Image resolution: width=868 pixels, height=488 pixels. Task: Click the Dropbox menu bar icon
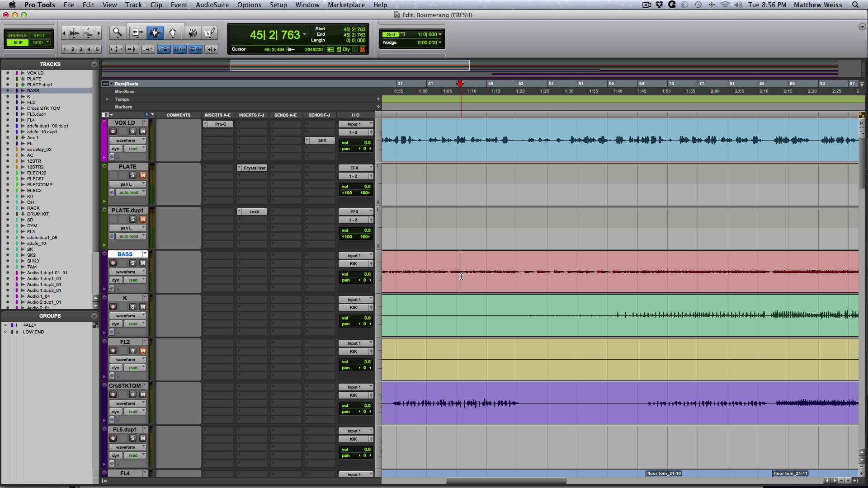click(x=660, y=5)
